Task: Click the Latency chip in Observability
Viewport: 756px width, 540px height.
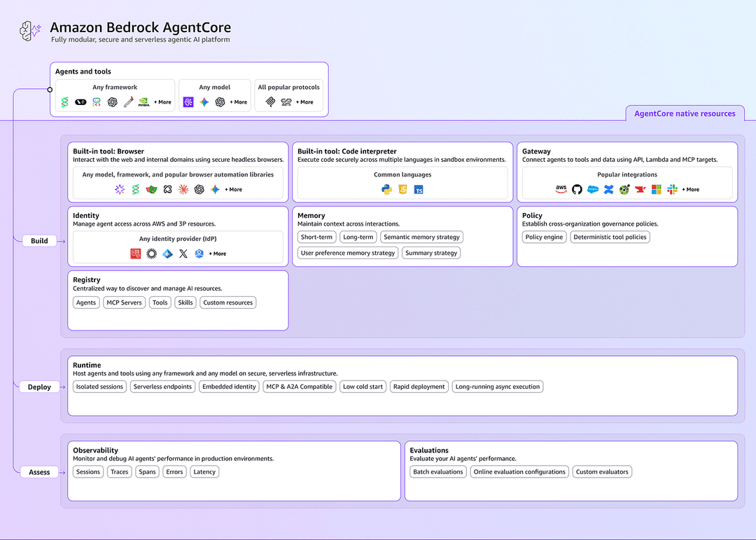Action: [204, 472]
